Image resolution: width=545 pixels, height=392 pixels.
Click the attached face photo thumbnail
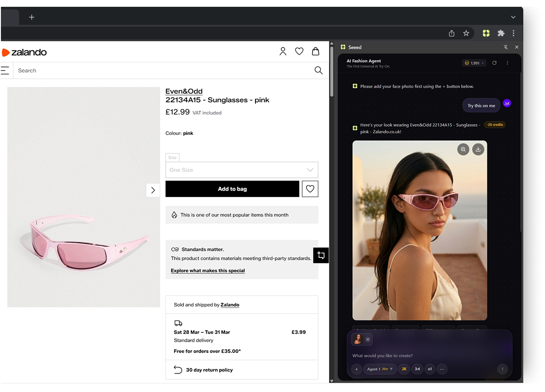[x=357, y=339]
